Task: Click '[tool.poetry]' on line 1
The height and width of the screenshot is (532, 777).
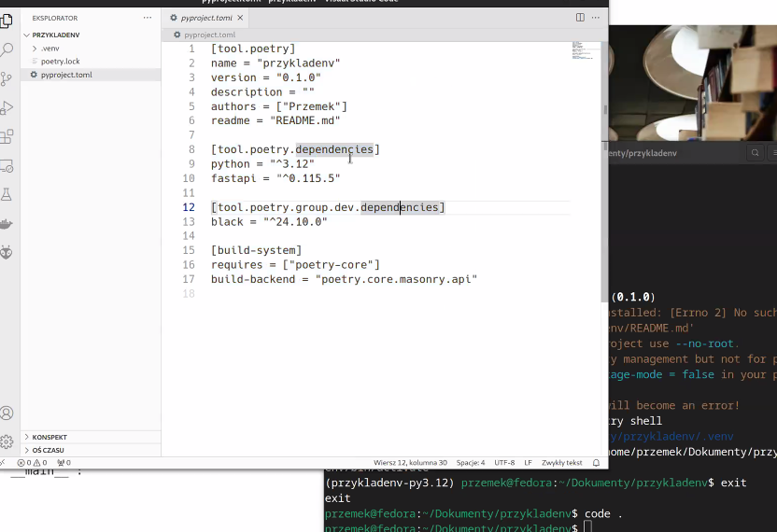Action: point(253,49)
